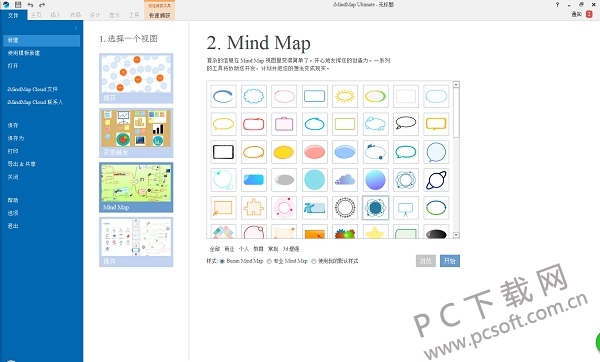Viewport: 600px width, 362px height.
Task: Select the pink orbit ring central idea
Action: (284, 208)
